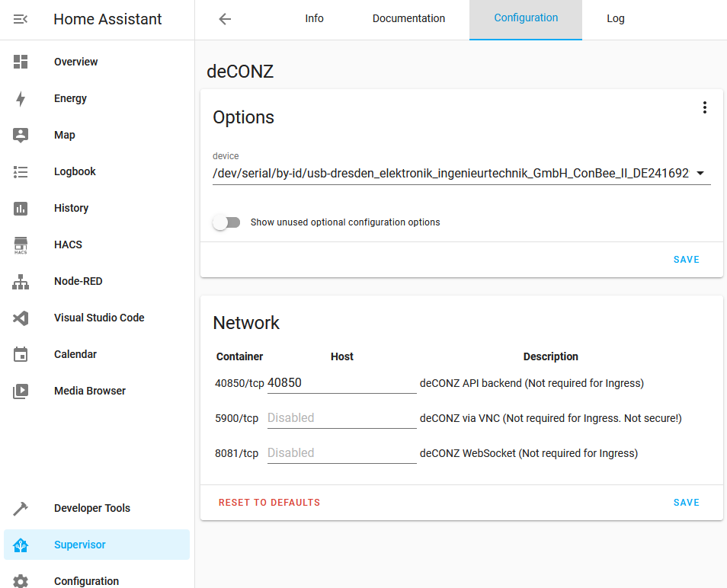This screenshot has height=588, width=727.
Task: Go back using the arrow icon
Action: pyautogui.click(x=225, y=19)
